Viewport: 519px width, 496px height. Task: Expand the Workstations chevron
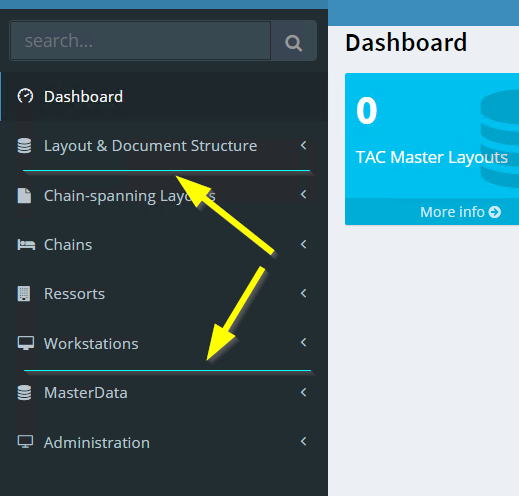pos(303,342)
